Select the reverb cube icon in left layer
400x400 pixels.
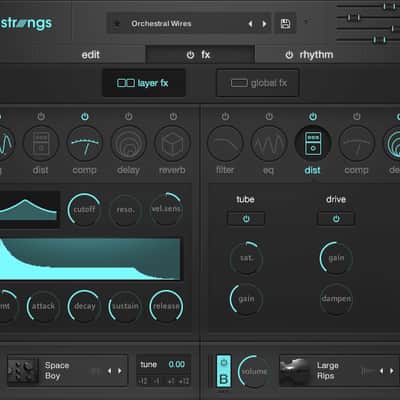pos(173,144)
